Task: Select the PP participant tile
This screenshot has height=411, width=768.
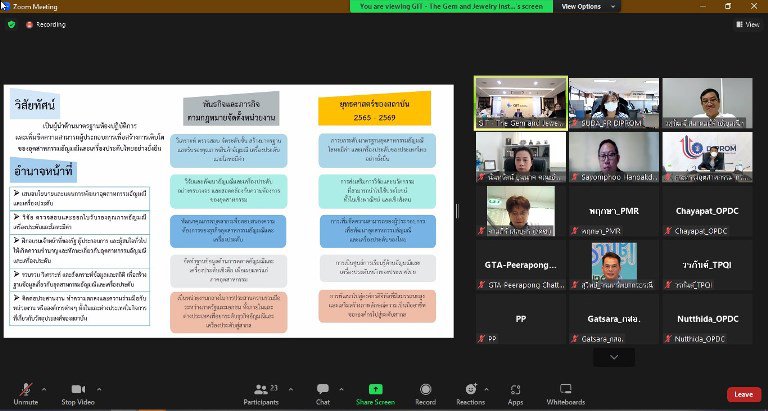Action: [x=521, y=319]
